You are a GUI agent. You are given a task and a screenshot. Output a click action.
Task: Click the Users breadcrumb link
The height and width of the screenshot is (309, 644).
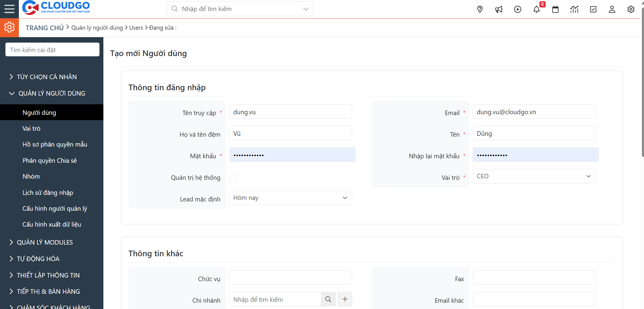(136, 28)
